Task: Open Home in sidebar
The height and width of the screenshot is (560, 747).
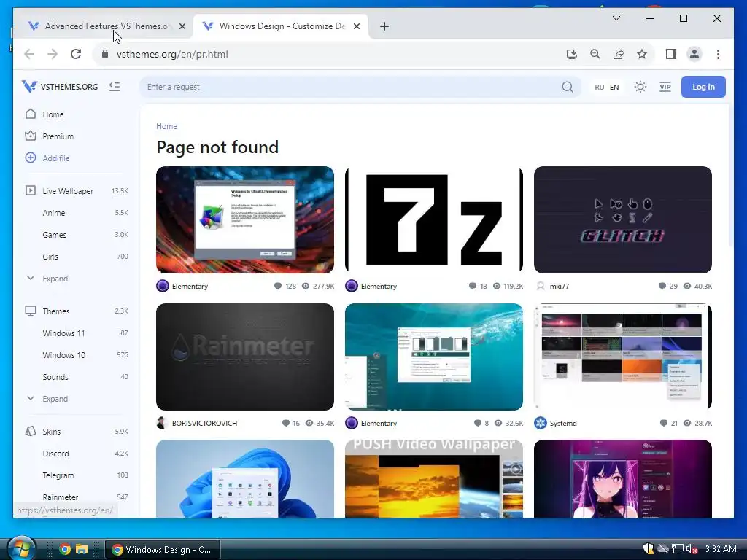Action: [53, 114]
